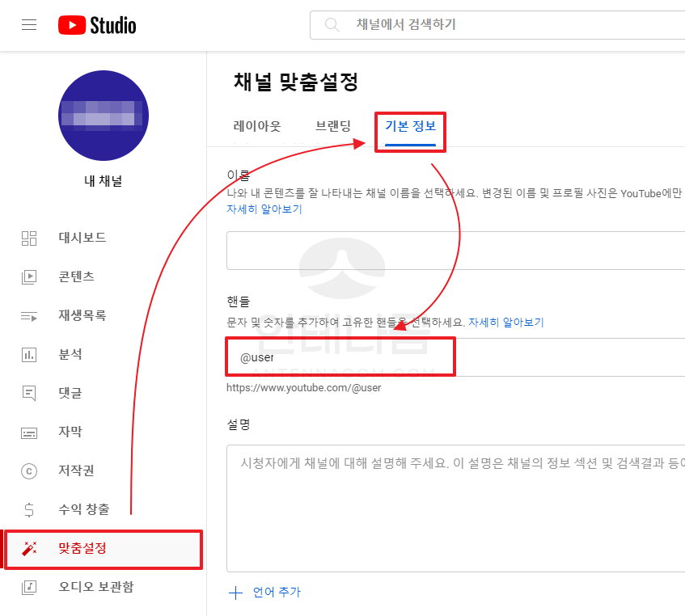Click the customization magic wand icon
Screen dimensions: 685x616
pos(29,549)
